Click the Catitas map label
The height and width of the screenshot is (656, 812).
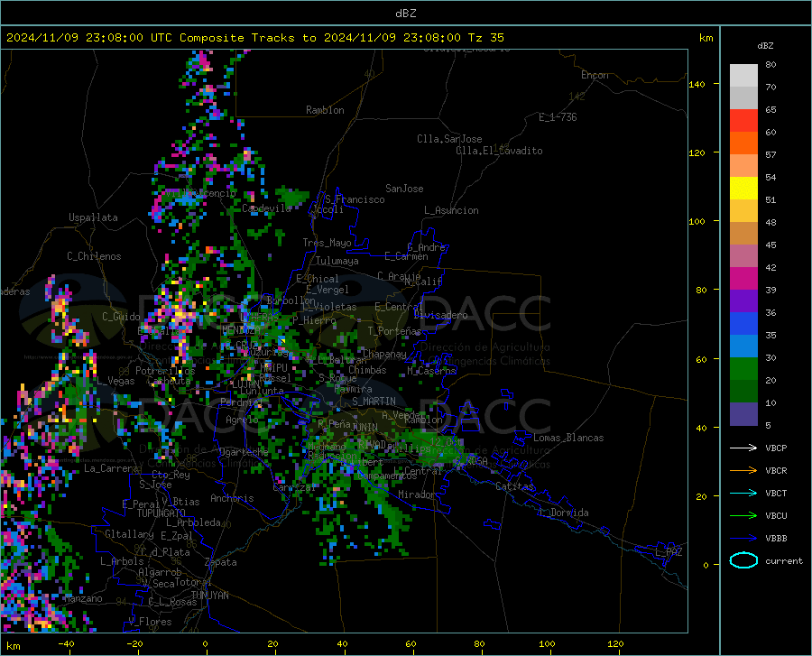515,486
